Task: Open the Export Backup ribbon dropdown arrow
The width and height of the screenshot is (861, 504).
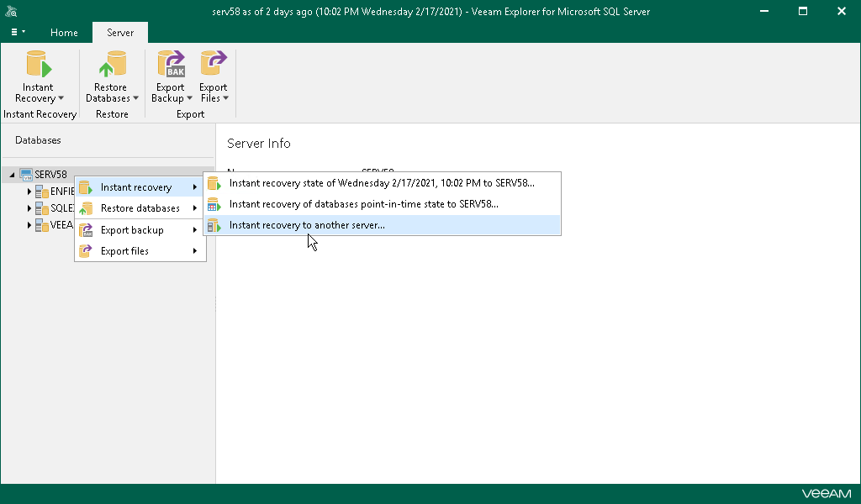Action: 189,99
